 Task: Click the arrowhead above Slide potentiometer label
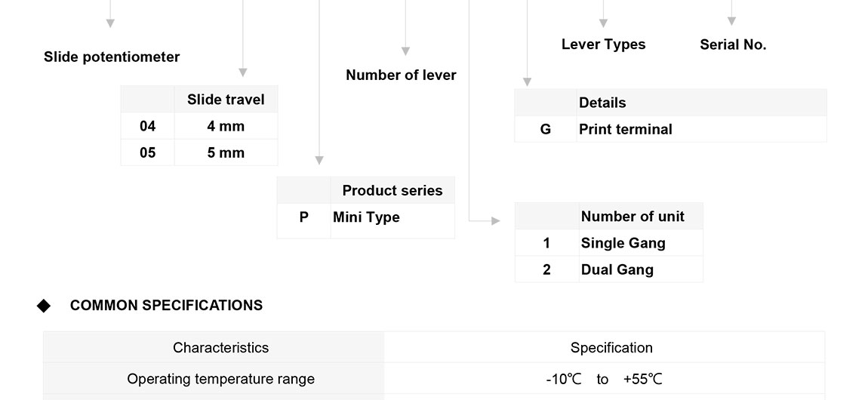pyautogui.click(x=110, y=23)
